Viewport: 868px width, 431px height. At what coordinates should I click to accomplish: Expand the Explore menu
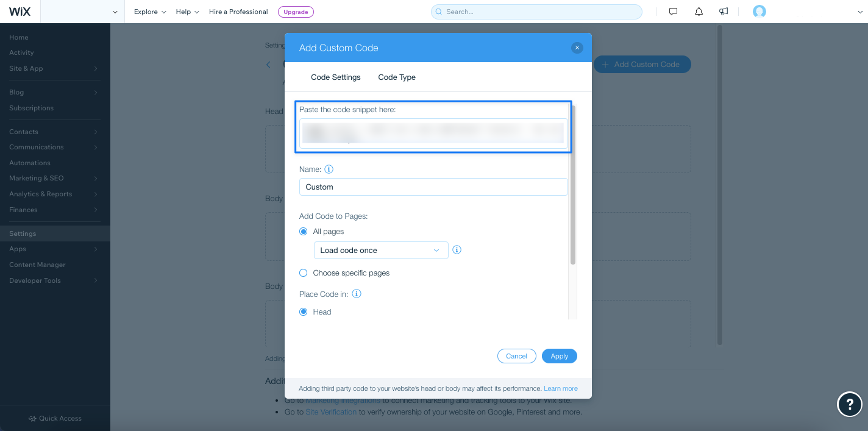150,12
